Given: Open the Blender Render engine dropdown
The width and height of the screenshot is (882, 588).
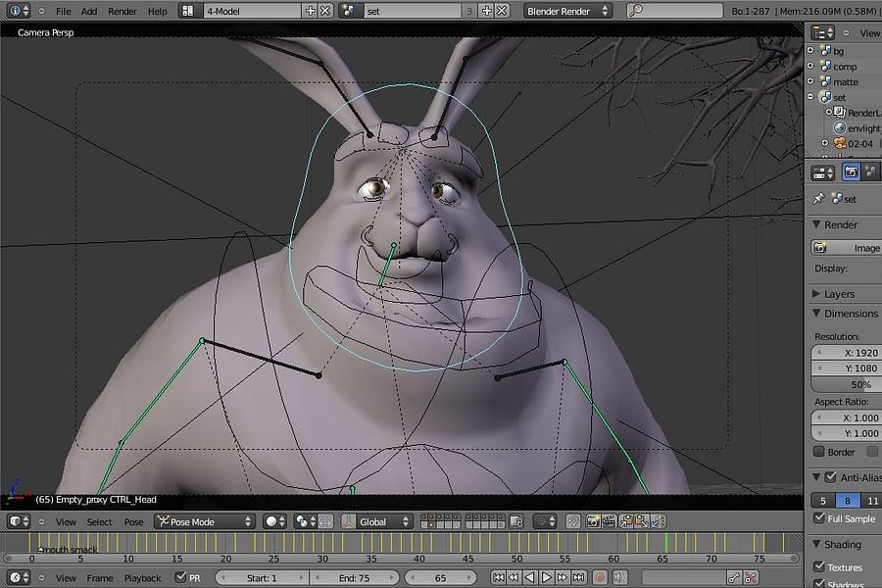Looking at the screenshot, I should click(566, 11).
